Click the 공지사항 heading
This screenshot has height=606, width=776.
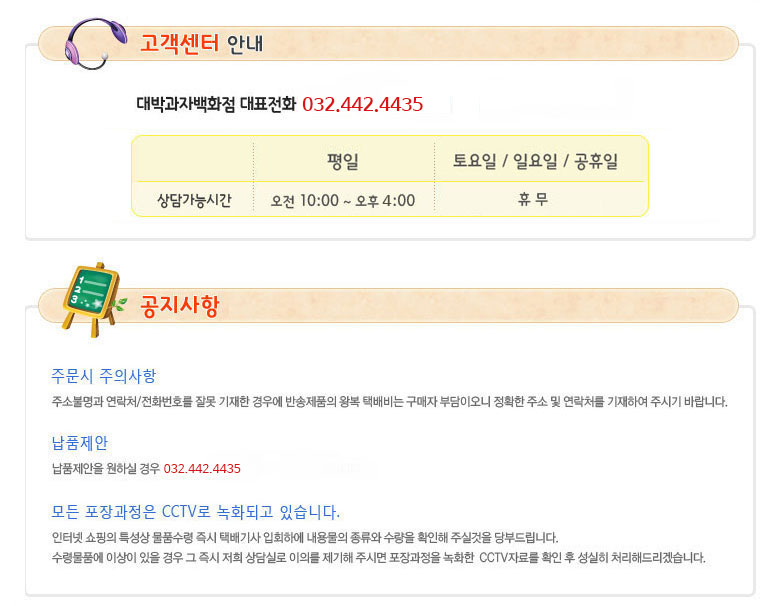[179, 305]
